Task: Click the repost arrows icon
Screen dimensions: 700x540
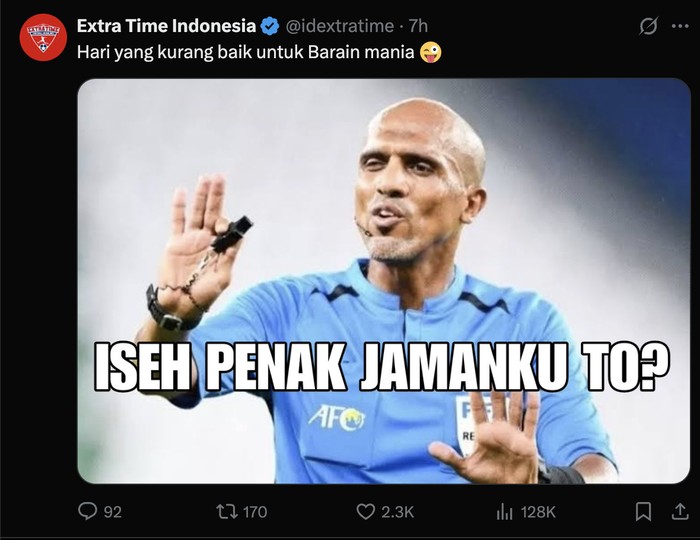Action: pos(225,511)
